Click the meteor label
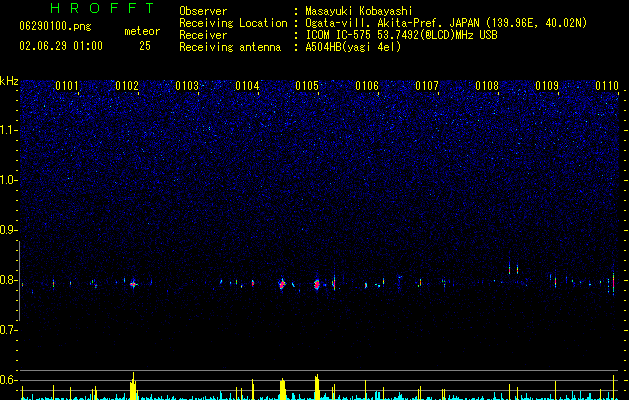629x400 pixels. tap(142, 31)
